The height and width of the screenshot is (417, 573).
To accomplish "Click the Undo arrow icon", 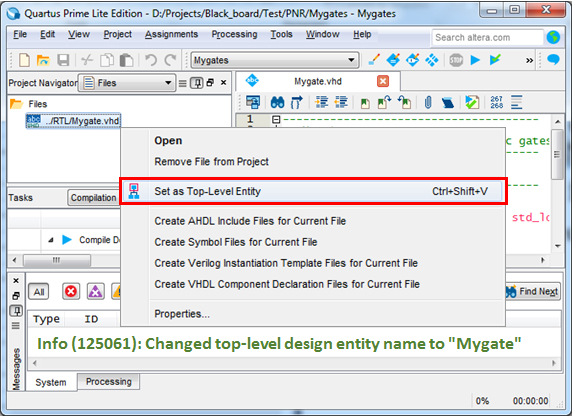I will tap(151, 60).
